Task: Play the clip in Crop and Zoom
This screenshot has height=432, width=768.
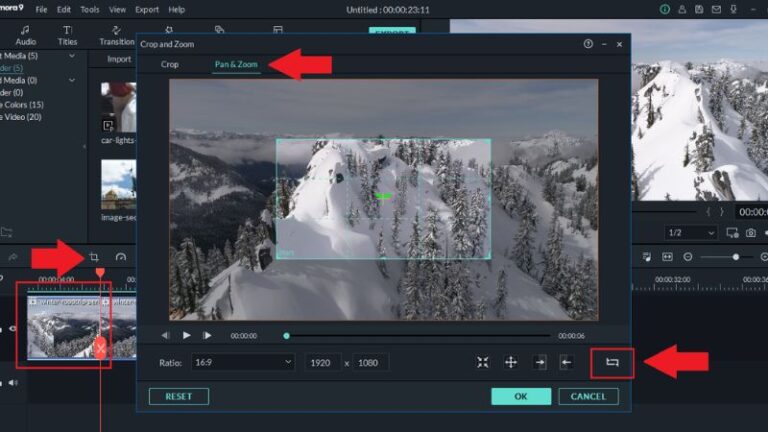Action: point(186,335)
